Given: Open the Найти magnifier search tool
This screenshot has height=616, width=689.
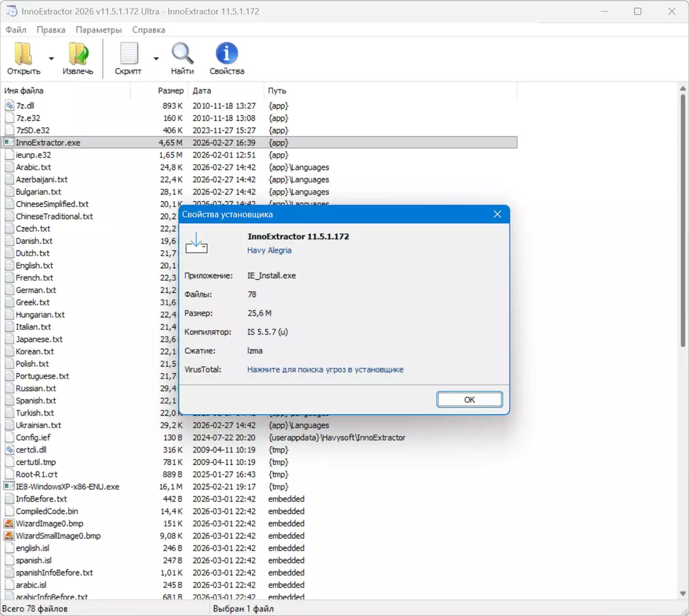Looking at the screenshot, I should tap(182, 54).
